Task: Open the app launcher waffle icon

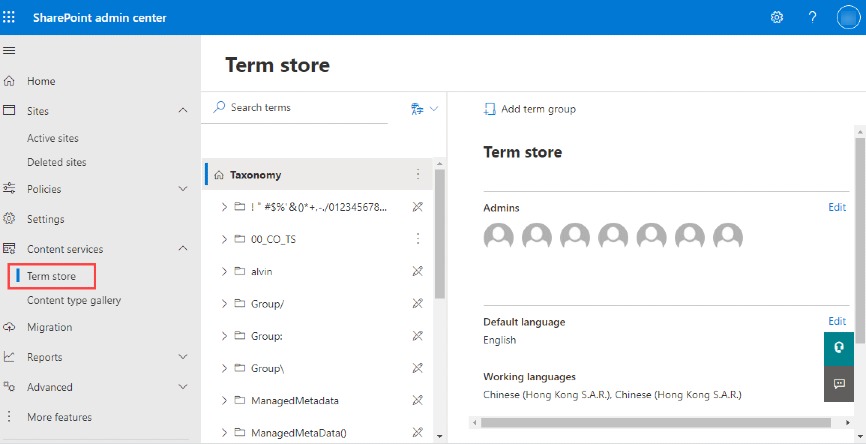Action: click(x=10, y=18)
